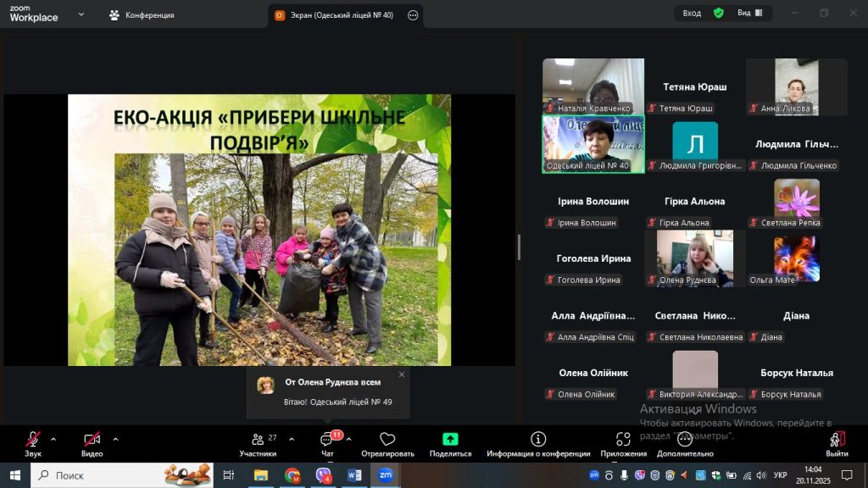Leave the meeting via Выйти
Screen dimensions: 868x488
coord(837,441)
